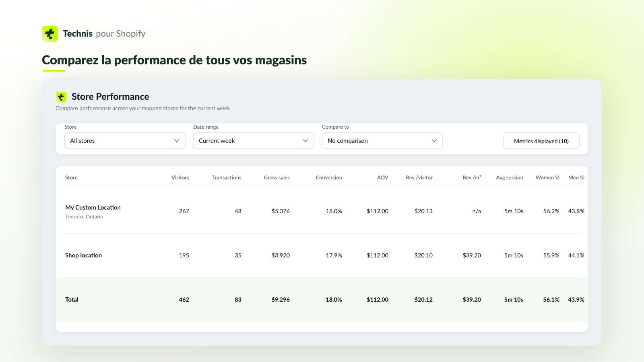This screenshot has width=644, height=362.
Task: Click the Visitors column header
Action: tap(180, 177)
